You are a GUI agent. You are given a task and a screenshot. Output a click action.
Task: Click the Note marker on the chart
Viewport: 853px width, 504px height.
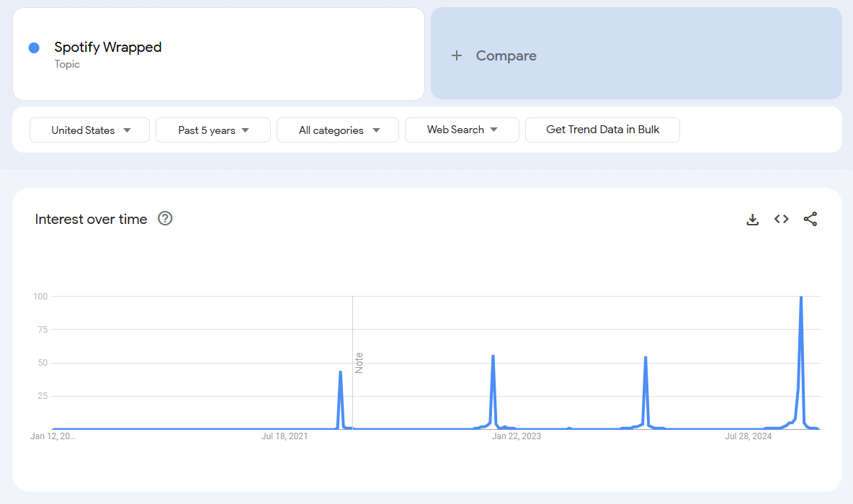tap(359, 363)
